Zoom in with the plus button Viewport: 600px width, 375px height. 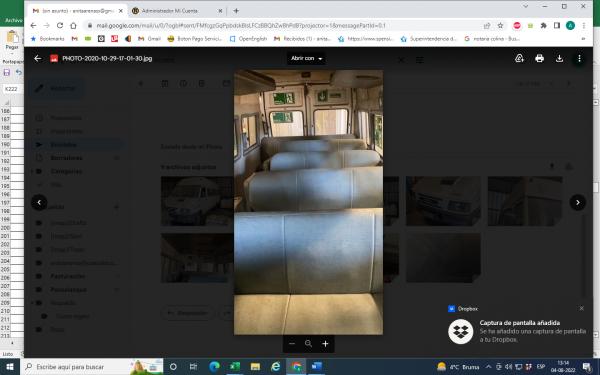pos(325,344)
